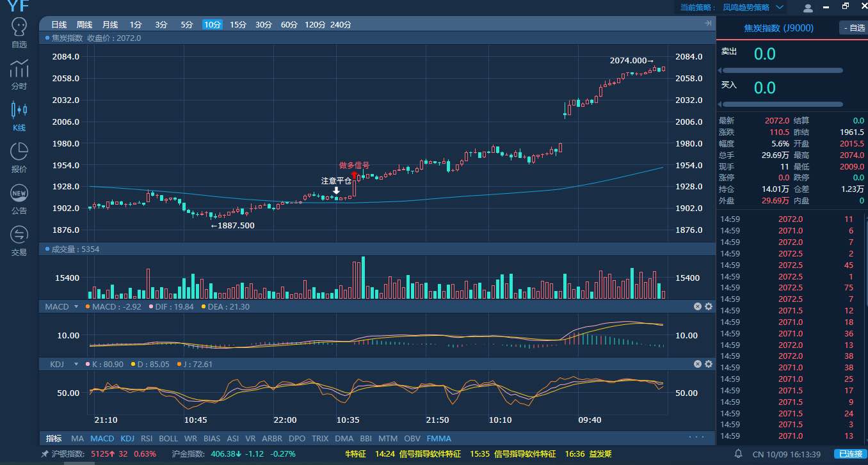This screenshot has height=465, width=868.
Task: Show more indicators via three dots
Action: click(x=696, y=438)
